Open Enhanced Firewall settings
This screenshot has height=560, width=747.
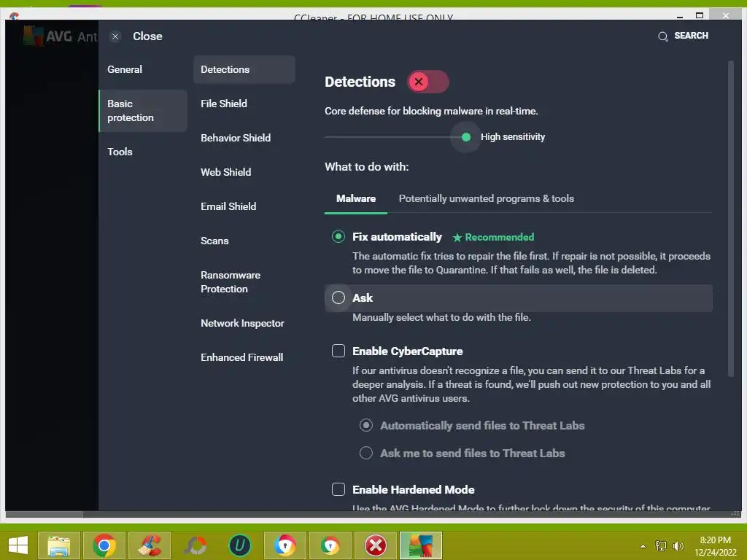click(x=244, y=357)
